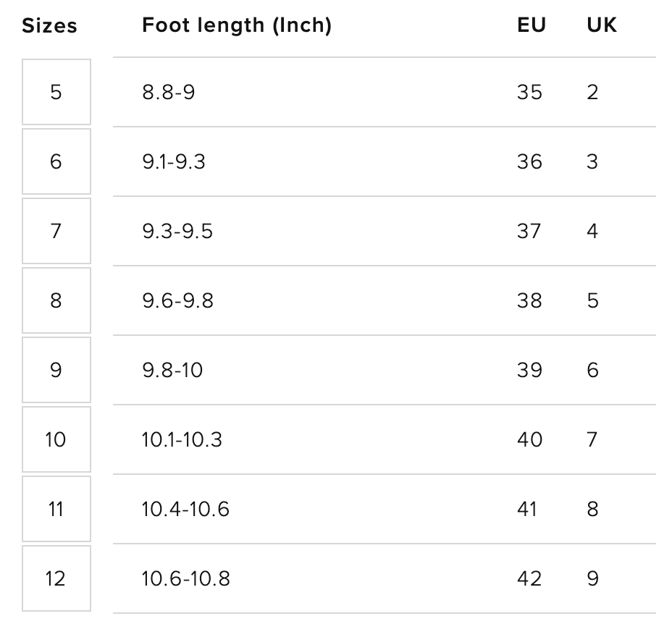The width and height of the screenshot is (672, 637).
Task: Click the "Foot length (Inch)" header
Action: point(237,25)
